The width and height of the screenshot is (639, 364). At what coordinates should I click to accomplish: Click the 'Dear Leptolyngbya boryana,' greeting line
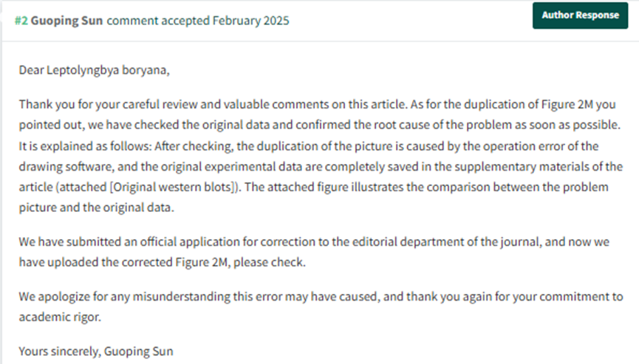[x=94, y=70]
